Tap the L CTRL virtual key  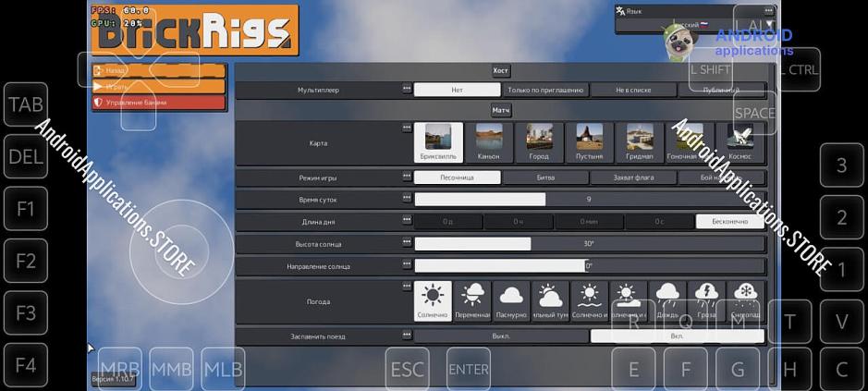(x=799, y=69)
